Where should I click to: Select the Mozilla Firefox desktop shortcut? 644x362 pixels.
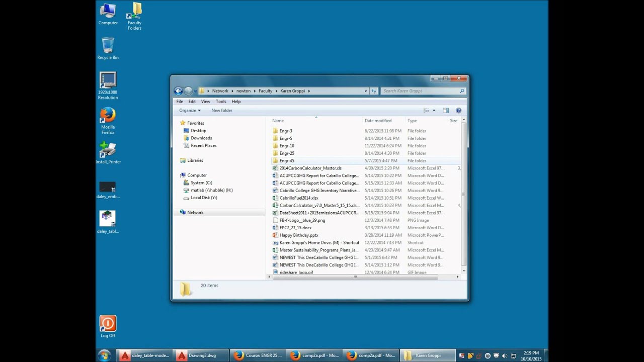coord(108,121)
